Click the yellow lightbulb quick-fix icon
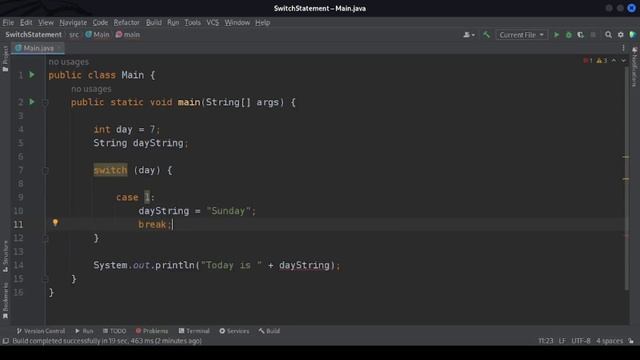This screenshot has width=640, height=360. coord(55,222)
